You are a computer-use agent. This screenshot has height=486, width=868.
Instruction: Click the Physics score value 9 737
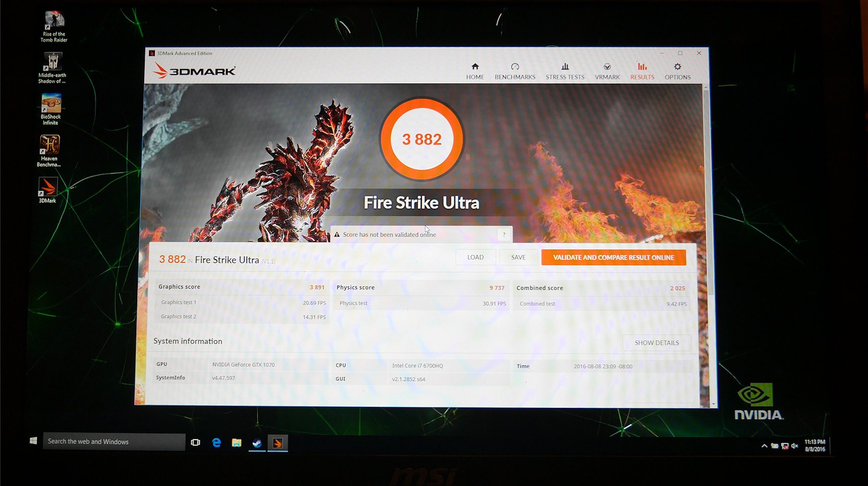[x=497, y=288]
